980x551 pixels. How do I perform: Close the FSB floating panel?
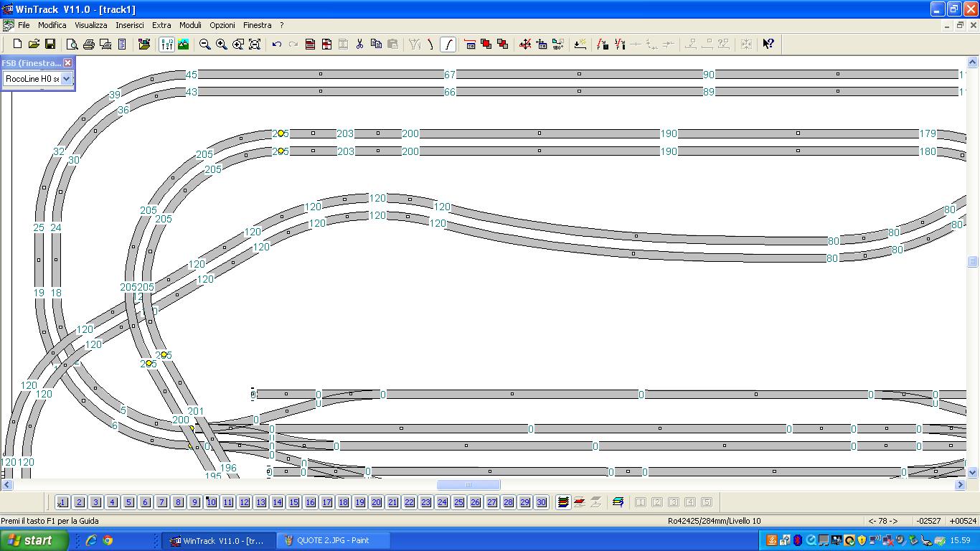(x=68, y=63)
